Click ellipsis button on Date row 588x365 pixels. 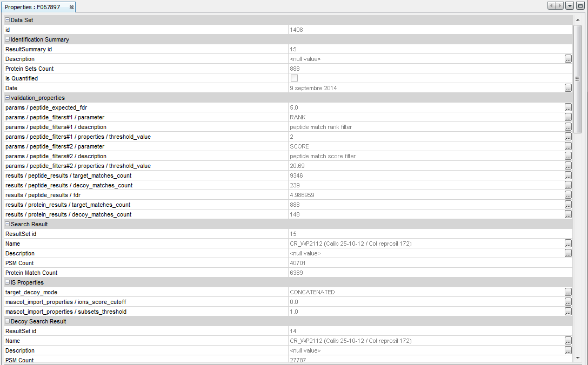568,88
